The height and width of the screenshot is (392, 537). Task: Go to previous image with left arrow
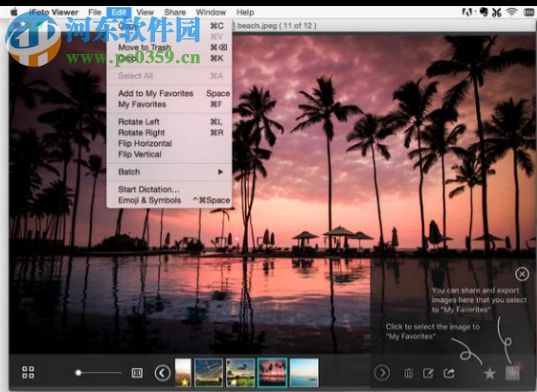[x=162, y=372]
